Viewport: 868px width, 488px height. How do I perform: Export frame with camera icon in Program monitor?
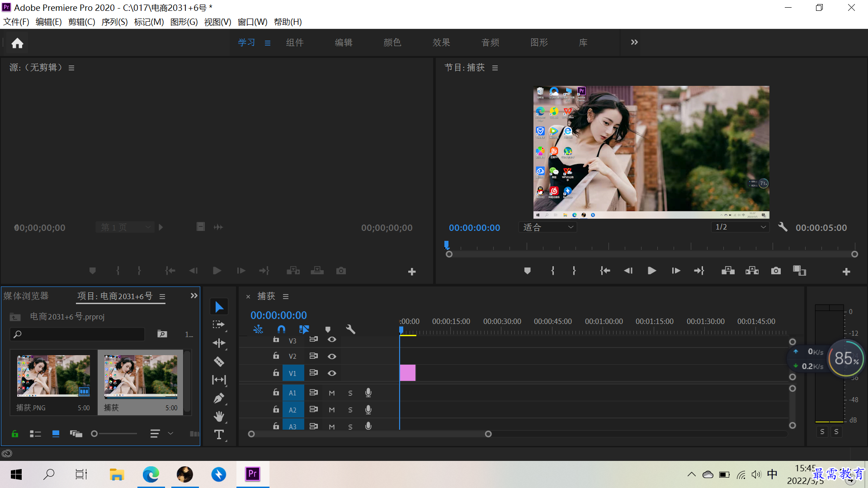[x=776, y=271]
